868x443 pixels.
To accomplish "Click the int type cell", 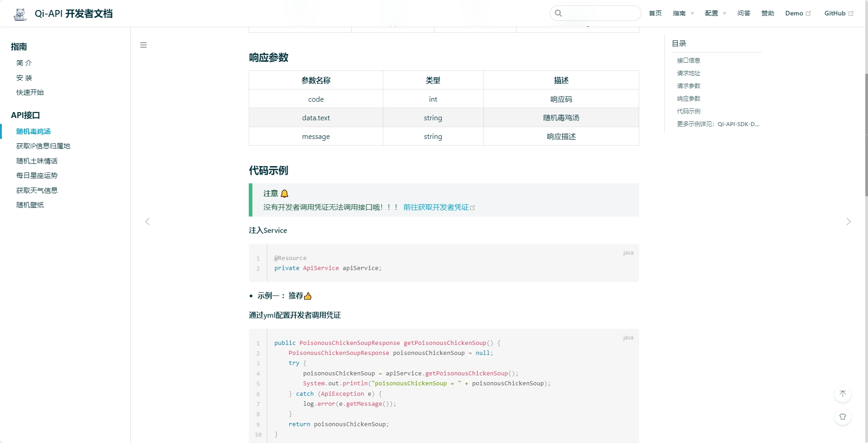I will click(433, 99).
